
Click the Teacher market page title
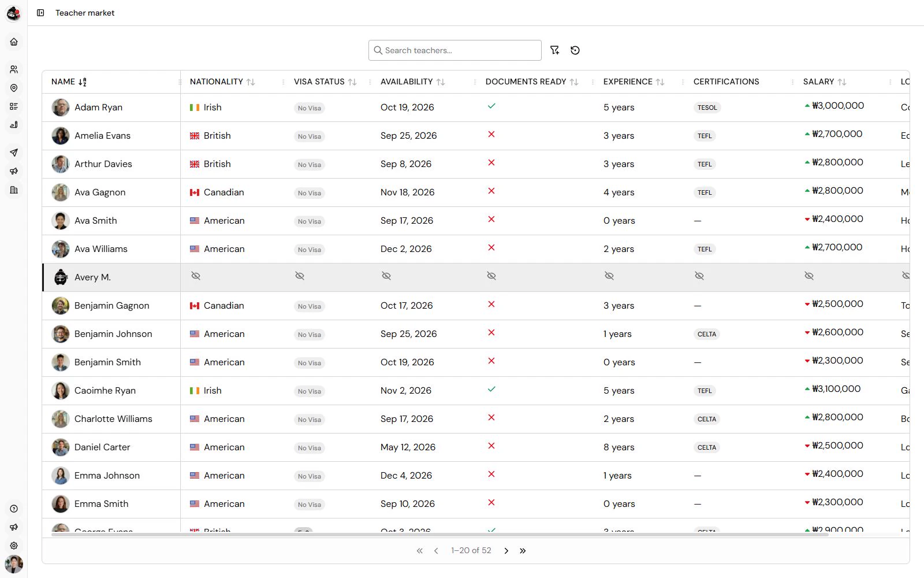85,13
